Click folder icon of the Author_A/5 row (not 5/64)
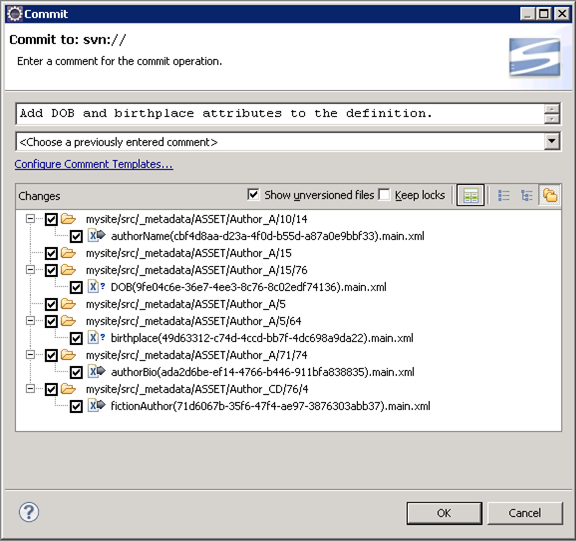576x541 pixels. point(68,304)
